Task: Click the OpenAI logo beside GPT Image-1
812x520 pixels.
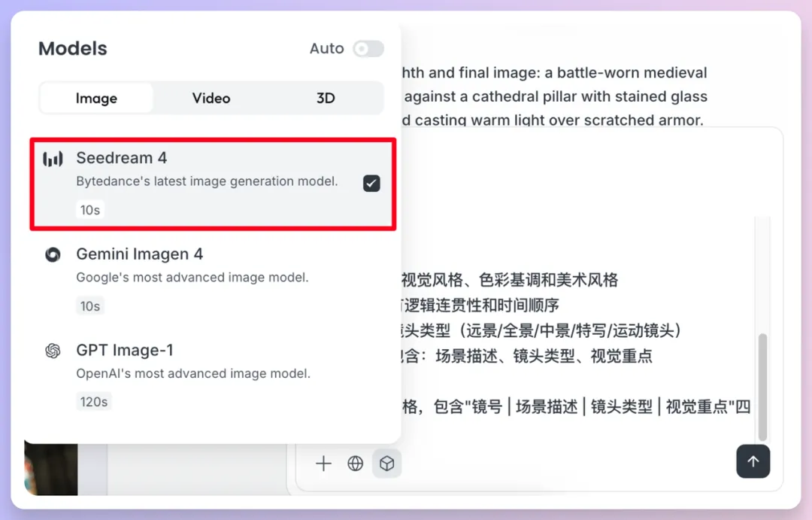Action: [52, 351]
